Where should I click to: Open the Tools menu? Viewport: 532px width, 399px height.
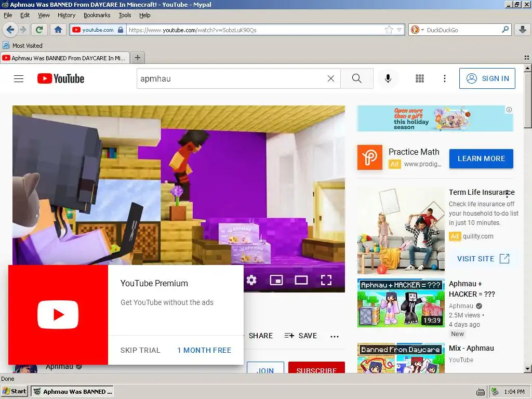click(125, 15)
